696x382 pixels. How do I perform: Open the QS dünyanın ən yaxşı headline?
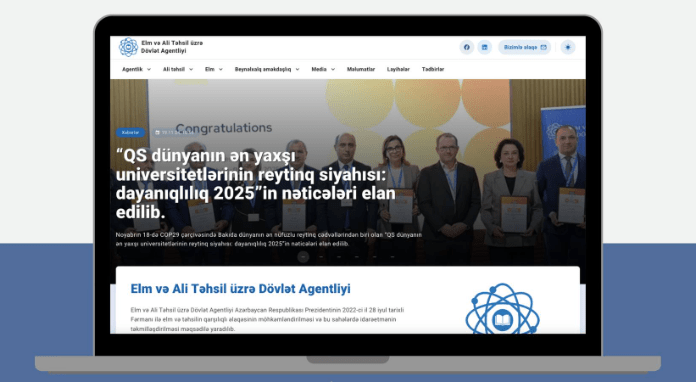256,184
